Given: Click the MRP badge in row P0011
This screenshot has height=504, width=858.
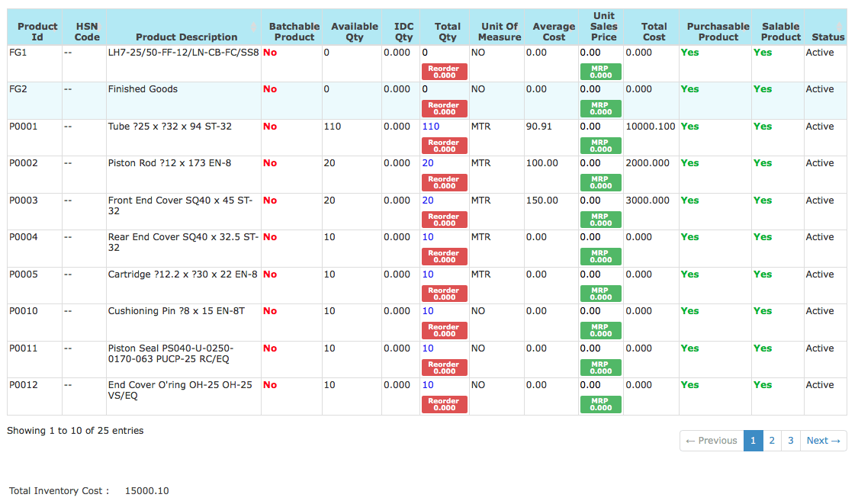Looking at the screenshot, I should point(601,368).
